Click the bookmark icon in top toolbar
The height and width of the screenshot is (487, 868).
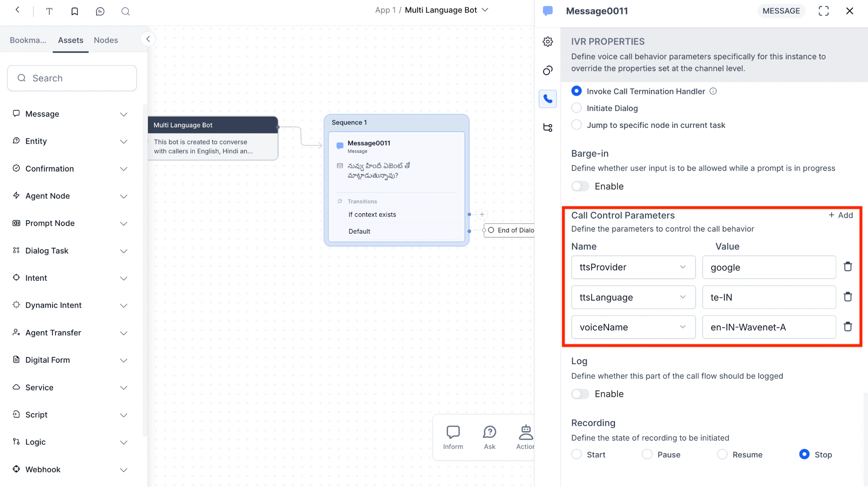75,11
